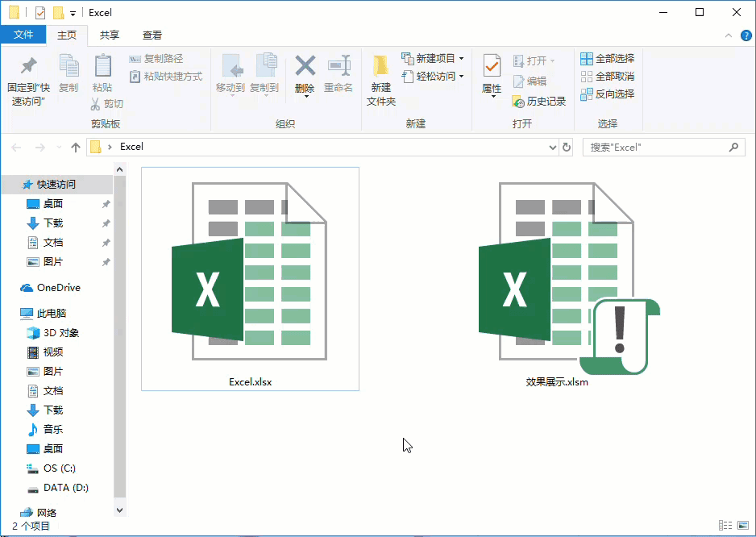Expand the Delete dropdown arrow

[305, 97]
